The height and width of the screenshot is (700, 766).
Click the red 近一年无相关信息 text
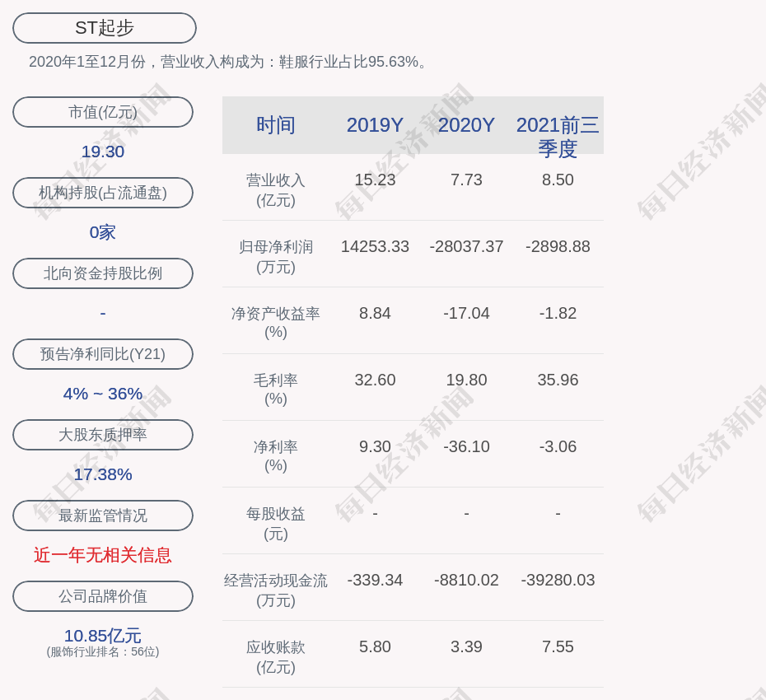coord(103,555)
